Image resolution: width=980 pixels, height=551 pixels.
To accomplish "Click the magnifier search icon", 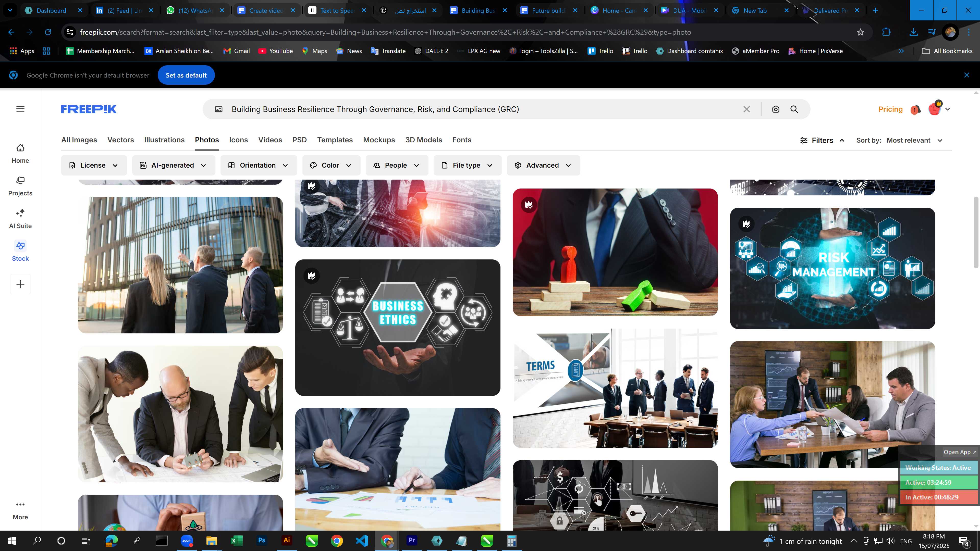I will click(x=794, y=109).
